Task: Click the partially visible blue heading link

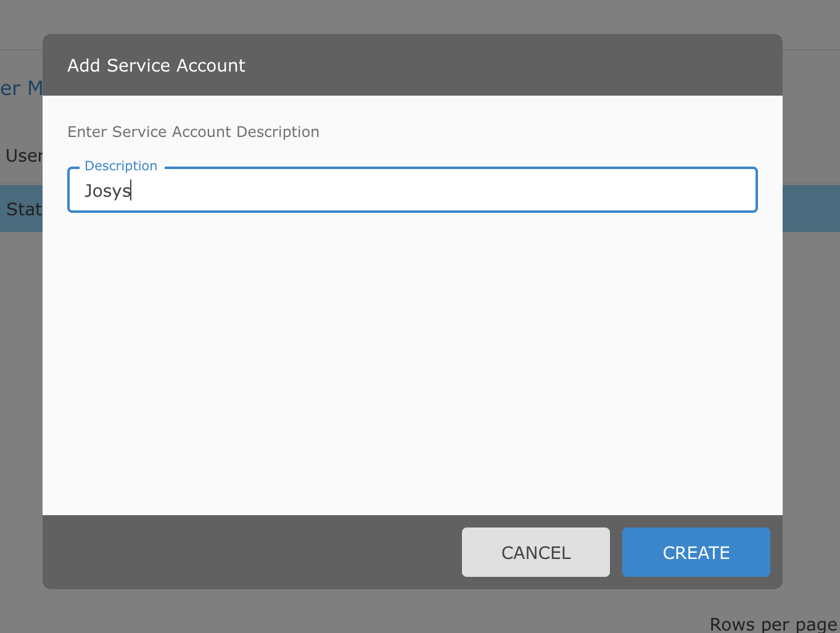Action: tap(21, 88)
